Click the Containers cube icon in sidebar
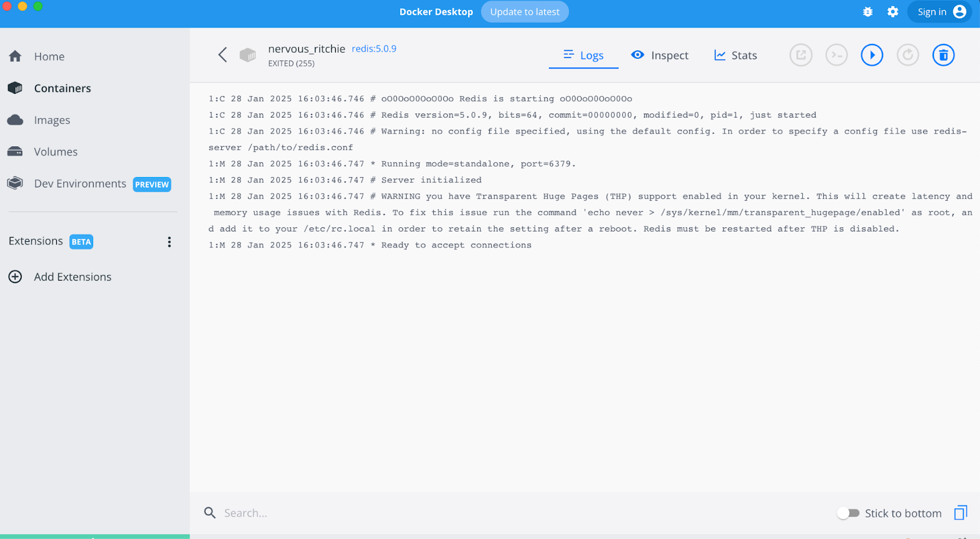Image resolution: width=980 pixels, height=539 pixels. (15, 88)
